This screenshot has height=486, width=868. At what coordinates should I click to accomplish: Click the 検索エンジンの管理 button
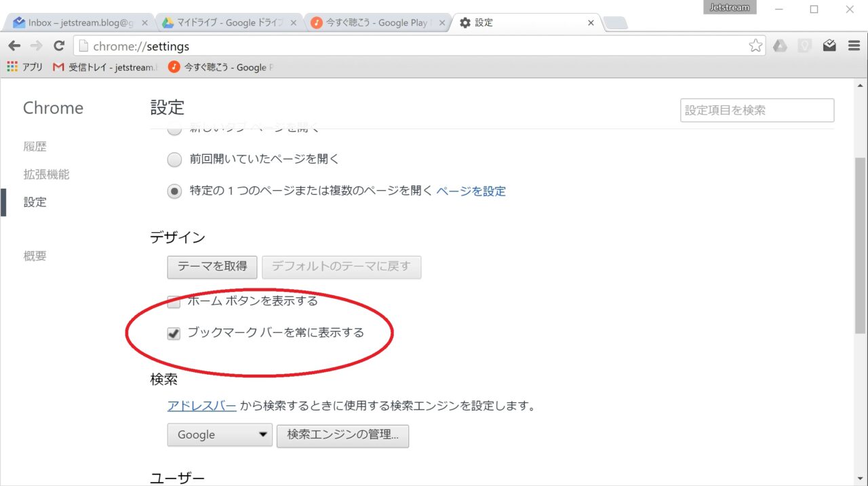point(342,435)
